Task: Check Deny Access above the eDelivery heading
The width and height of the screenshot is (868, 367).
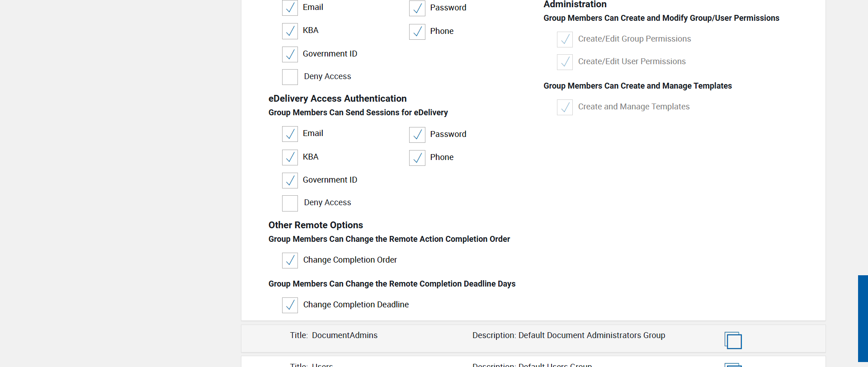Action: pos(290,77)
